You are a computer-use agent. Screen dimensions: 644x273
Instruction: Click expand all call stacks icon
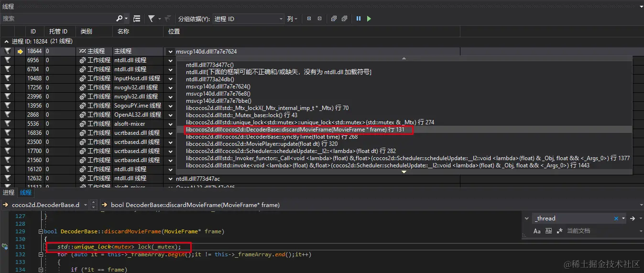point(334,19)
